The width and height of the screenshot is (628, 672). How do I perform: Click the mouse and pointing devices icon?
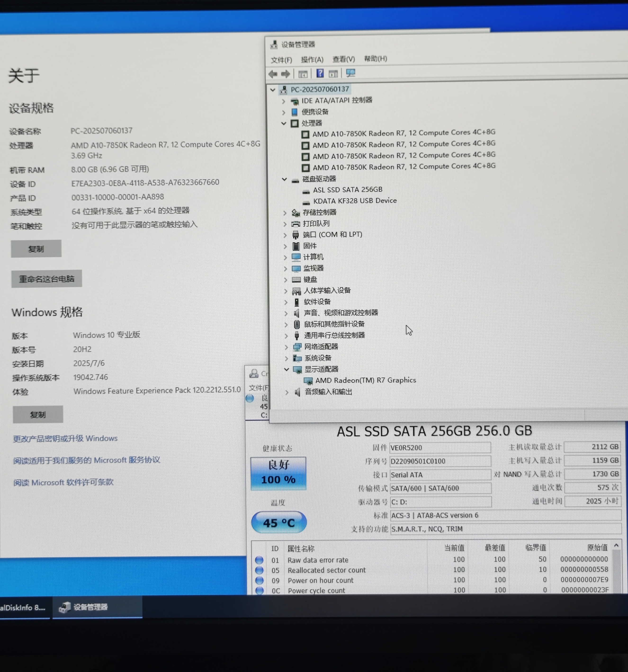pyautogui.click(x=297, y=324)
